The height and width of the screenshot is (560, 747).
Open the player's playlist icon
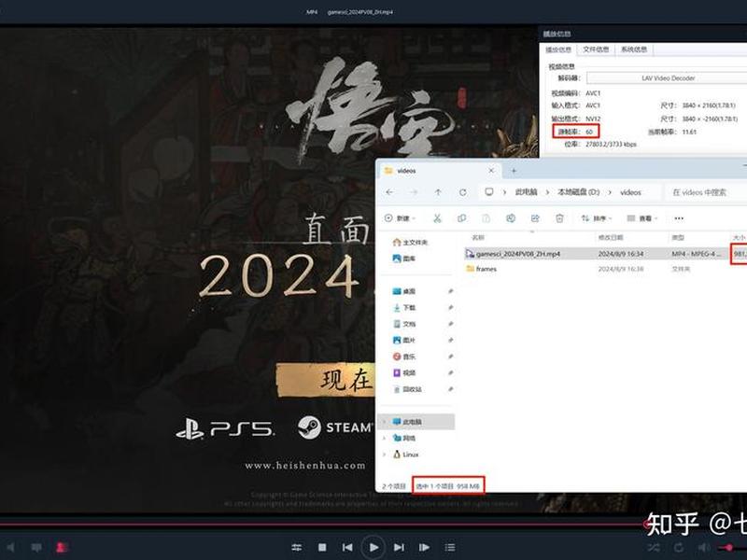(450, 548)
